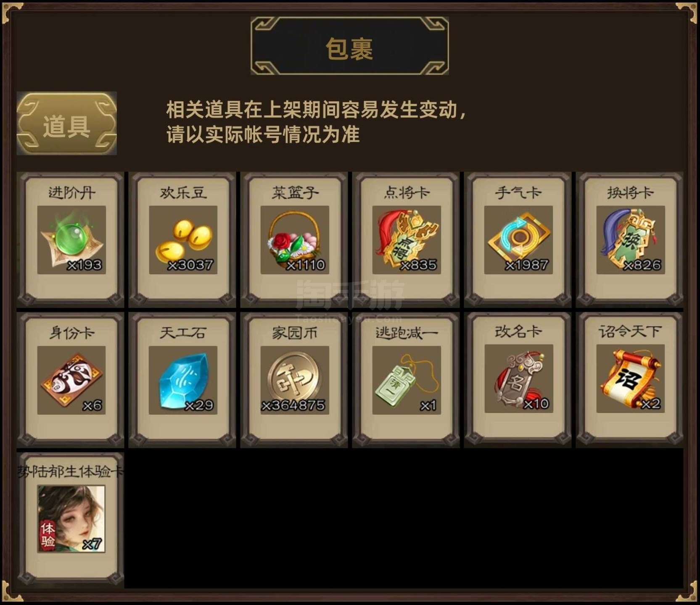Image resolution: width=700 pixels, height=605 pixels.
Task: Select the 进阶丹 green orb item
Action: 71,240
